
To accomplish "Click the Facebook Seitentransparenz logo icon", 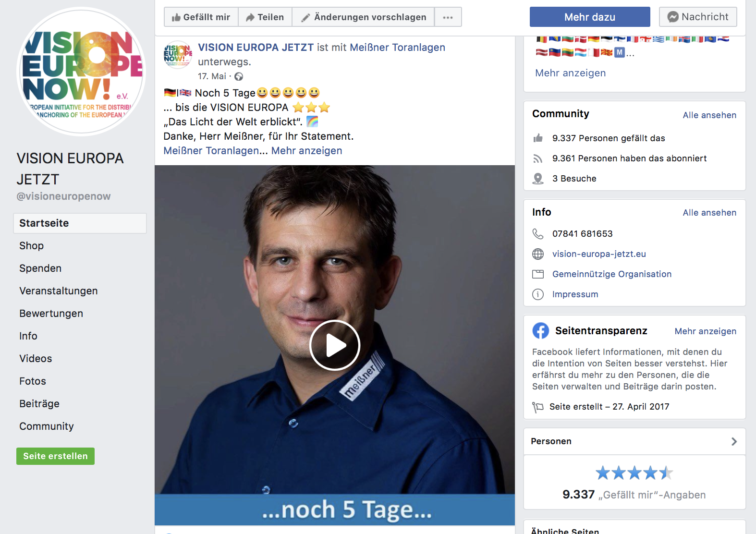I will click(540, 331).
